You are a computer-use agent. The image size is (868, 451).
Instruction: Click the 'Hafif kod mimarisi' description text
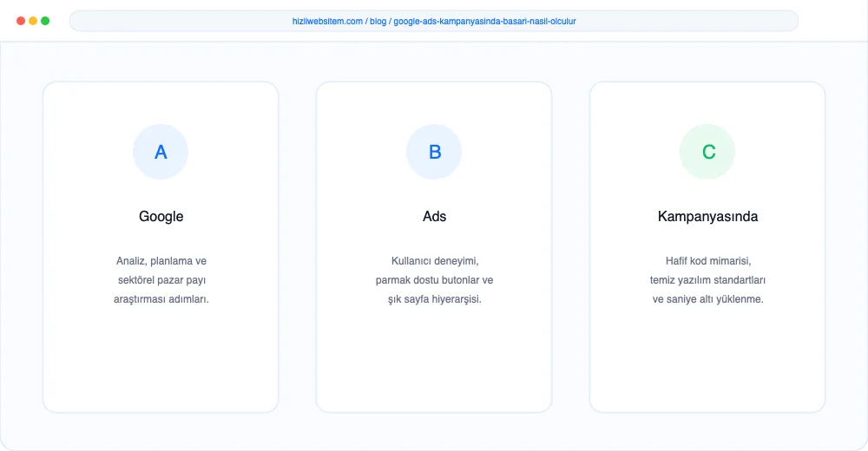pos(708,261)
